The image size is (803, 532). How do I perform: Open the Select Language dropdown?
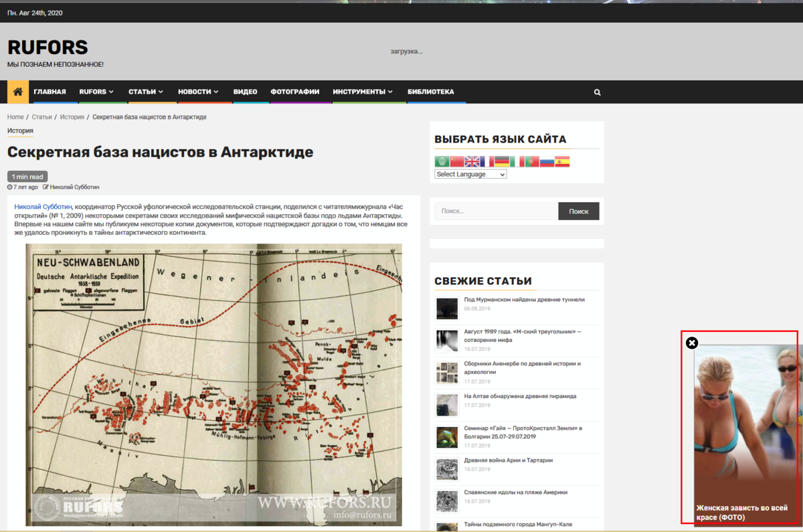point(470,174)
